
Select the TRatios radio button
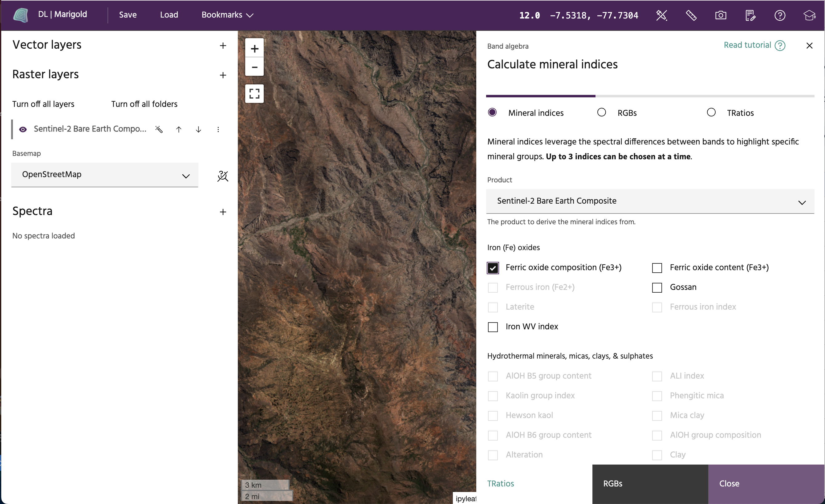[711, 112]
